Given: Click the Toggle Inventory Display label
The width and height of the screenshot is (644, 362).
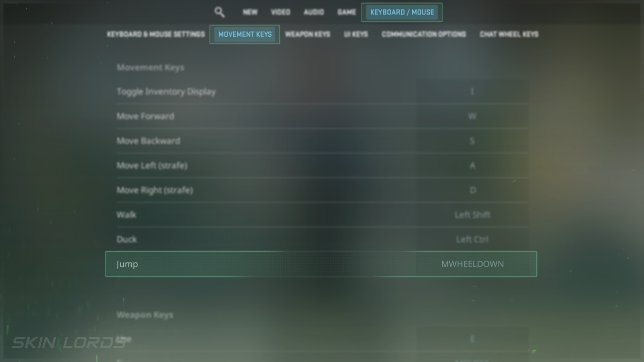Looking at the screenshot, I should point(166,92).
